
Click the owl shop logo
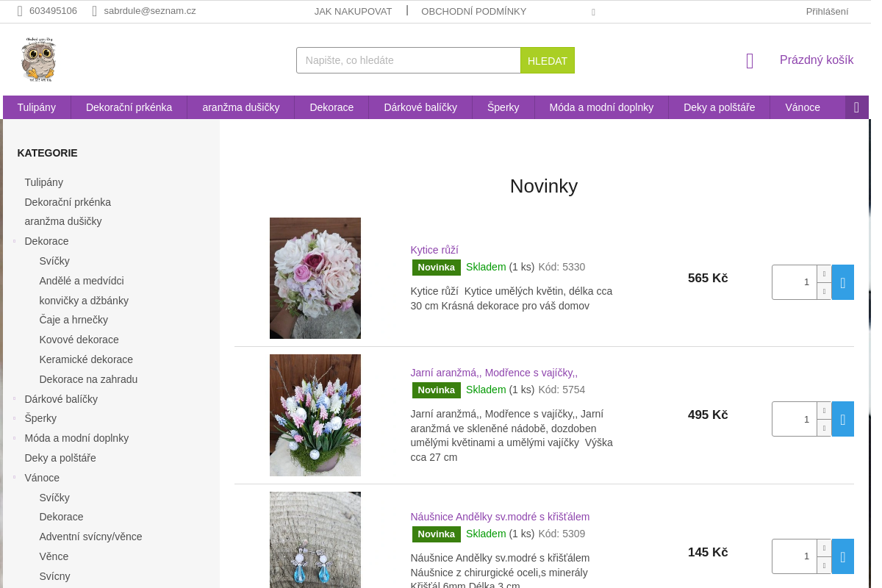click(x=38, y=60)
